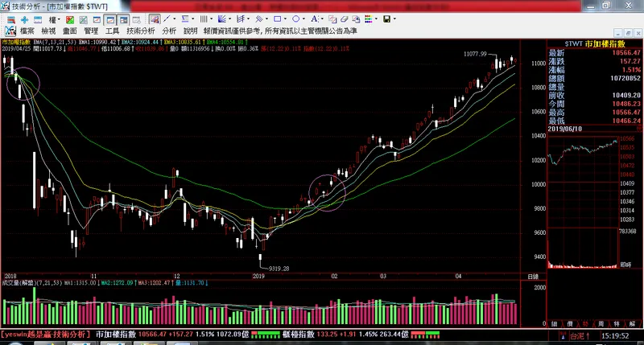644x345 pixels.
Task: Expand the ellipse shape dropdown
Action: [x=303, y=18]
